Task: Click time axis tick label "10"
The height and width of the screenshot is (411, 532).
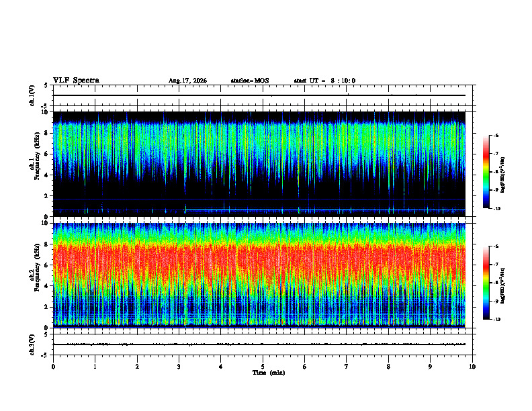Action: point(472,367)
